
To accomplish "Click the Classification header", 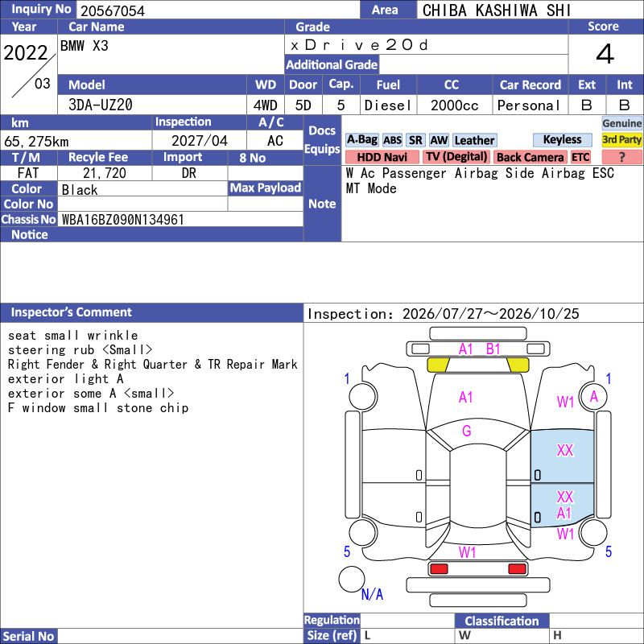I will 502,621.
